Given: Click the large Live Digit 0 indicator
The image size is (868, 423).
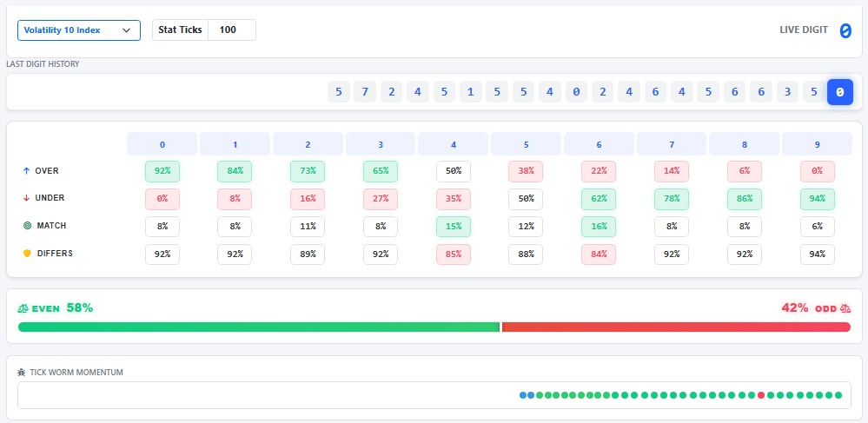Looking at the screenshot, I should coord(845,31).
